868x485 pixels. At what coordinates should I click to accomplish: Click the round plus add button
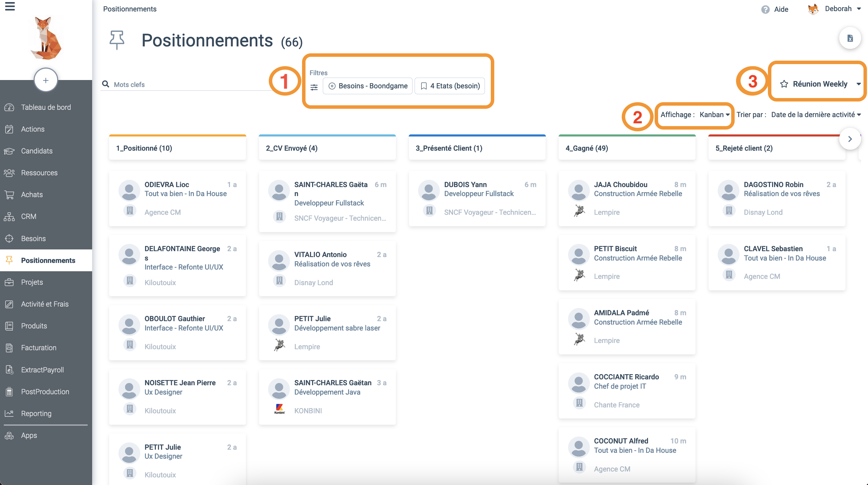(46, 80)
